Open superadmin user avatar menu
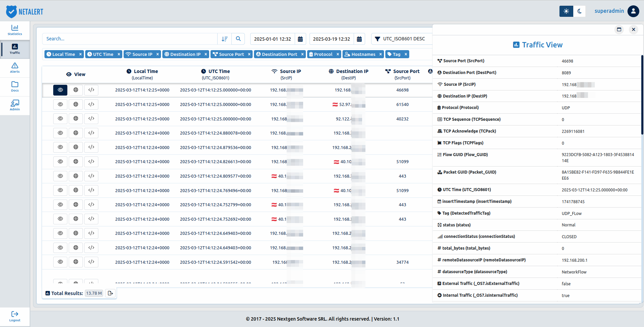This screenshot has width=644, height=327. (x=633, y=11)
